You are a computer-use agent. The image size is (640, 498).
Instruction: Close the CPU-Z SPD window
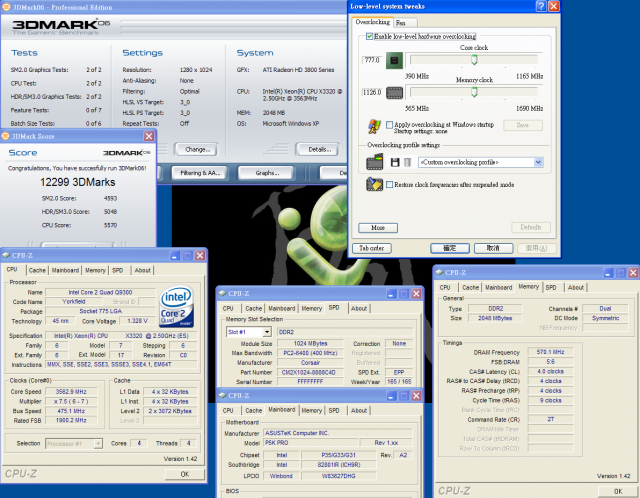point(416,293)
